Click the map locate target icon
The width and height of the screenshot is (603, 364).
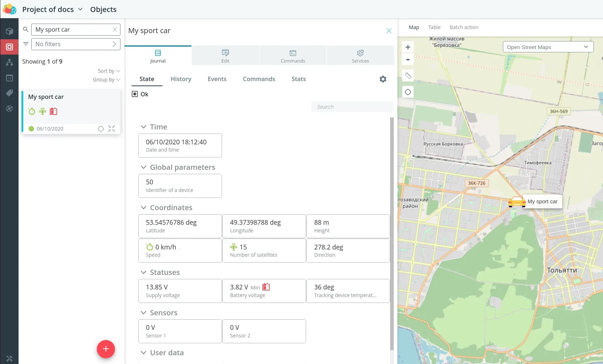pyautogui.click(x=408, y=92)
